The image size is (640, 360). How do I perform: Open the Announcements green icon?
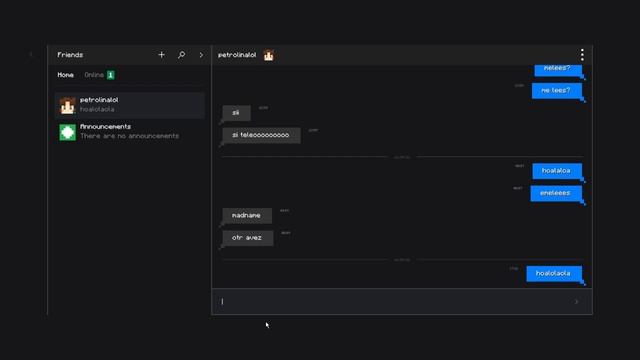click(x=67, y=132)
